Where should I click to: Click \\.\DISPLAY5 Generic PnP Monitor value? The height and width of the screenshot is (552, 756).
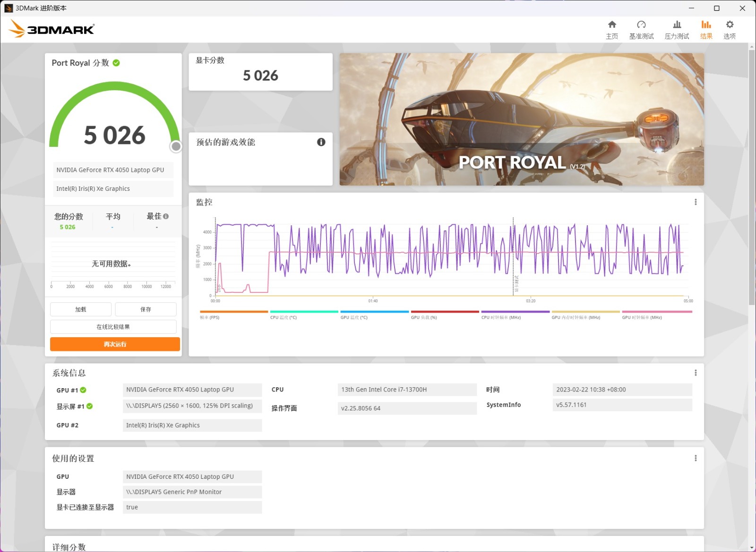tap(192, 492)
